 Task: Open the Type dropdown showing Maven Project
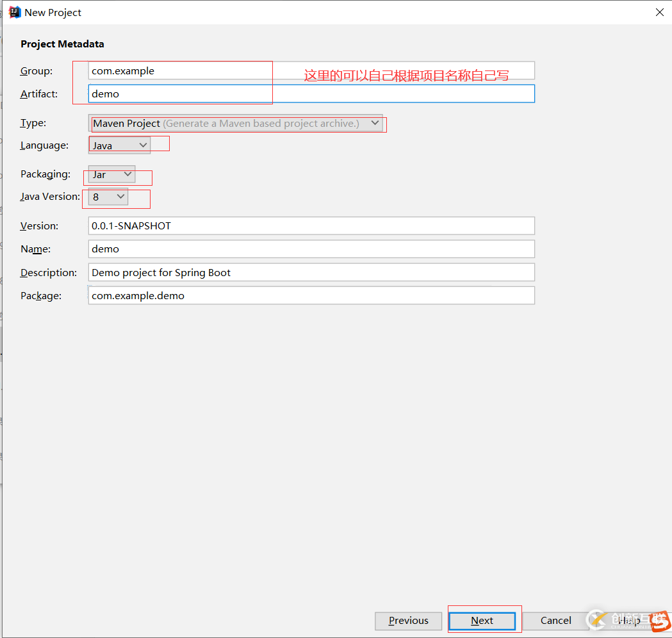pyautogui.click(x=236, y=124)
